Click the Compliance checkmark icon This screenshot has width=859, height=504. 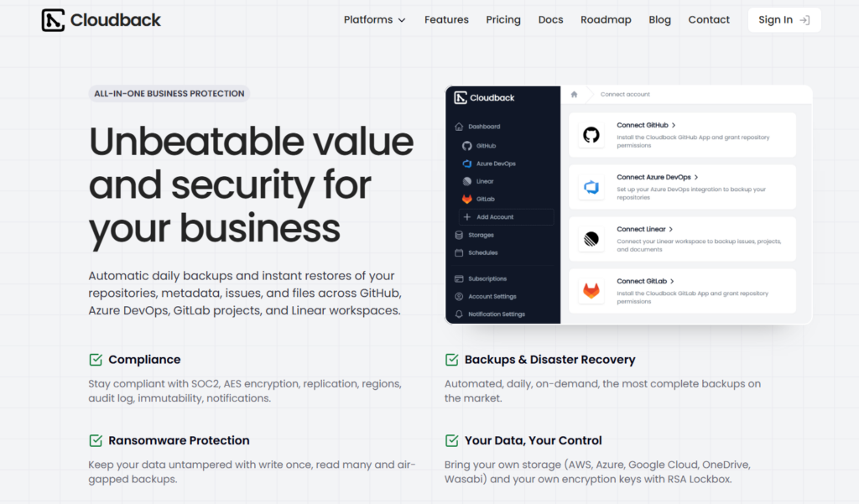[x=96, y=360]
